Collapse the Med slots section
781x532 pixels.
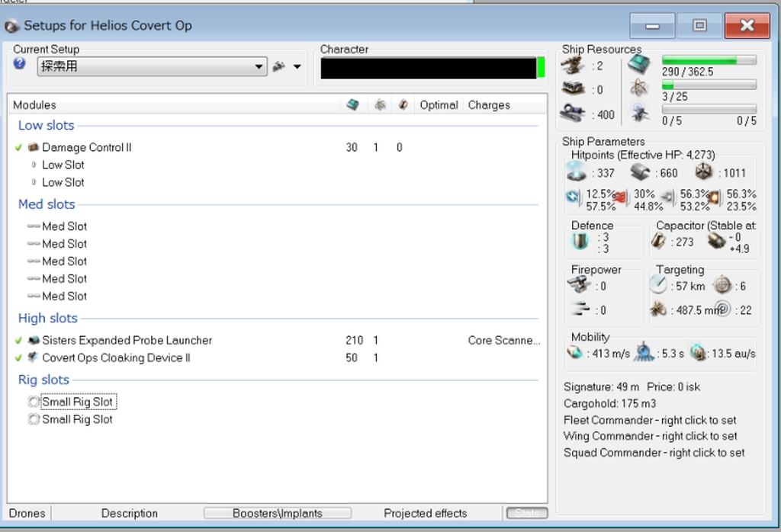tap(47, 204)
